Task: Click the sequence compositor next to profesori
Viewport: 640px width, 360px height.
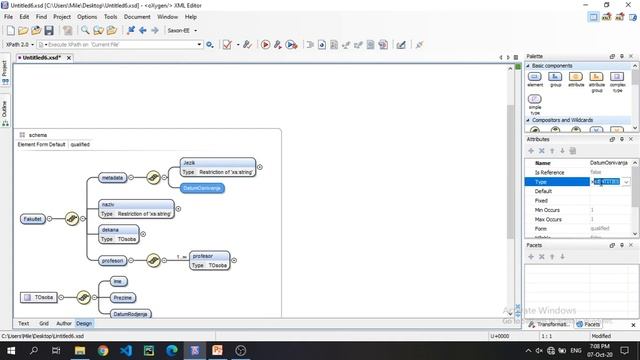Action: click(153, 260)
